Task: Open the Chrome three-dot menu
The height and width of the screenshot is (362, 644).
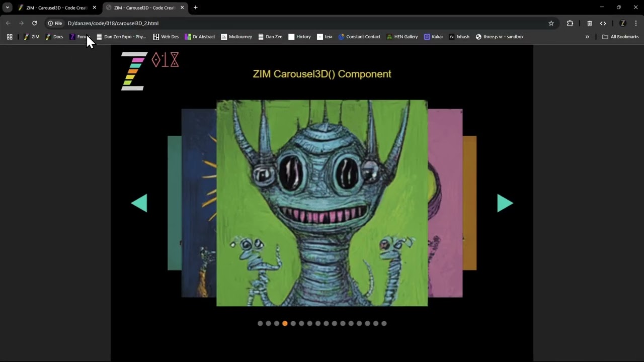Action: [x=636, y=23]
